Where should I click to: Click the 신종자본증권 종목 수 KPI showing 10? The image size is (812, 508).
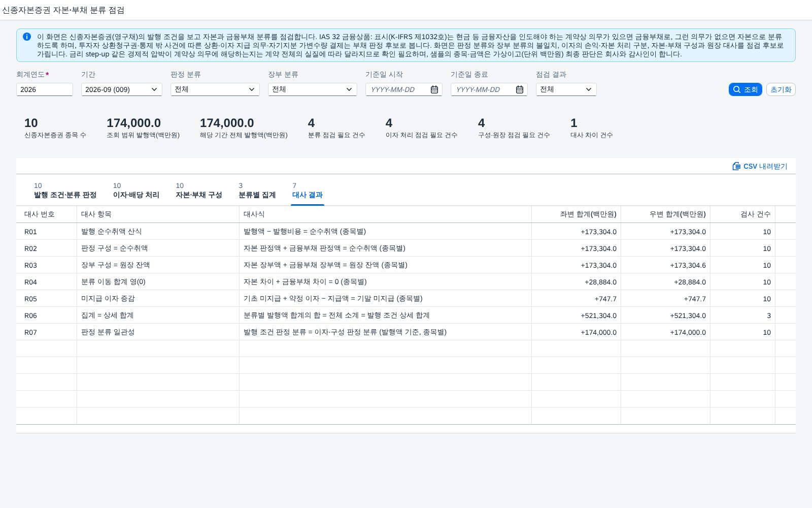(x=55, y=128)
